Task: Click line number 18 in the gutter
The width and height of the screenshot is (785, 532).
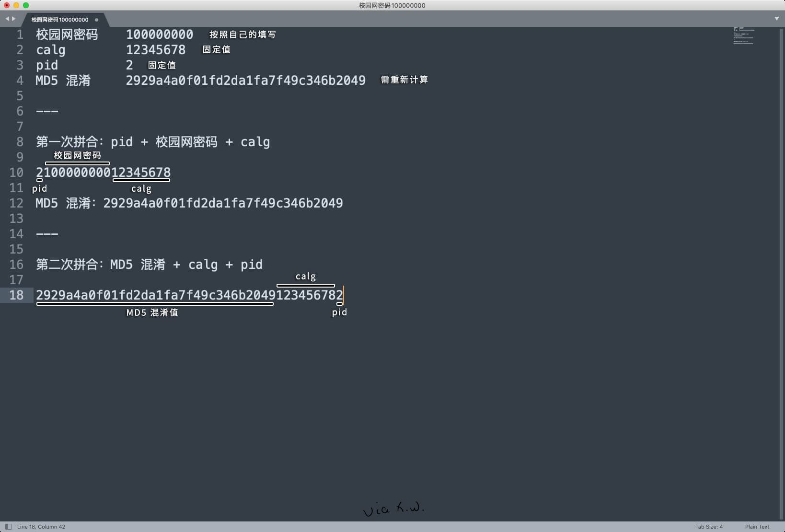Action: (16, 295)
